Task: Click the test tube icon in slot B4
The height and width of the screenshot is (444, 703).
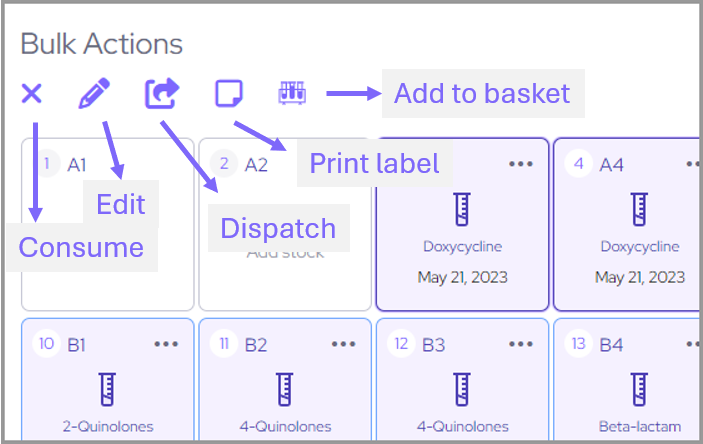Action: [x=640, y=388]
